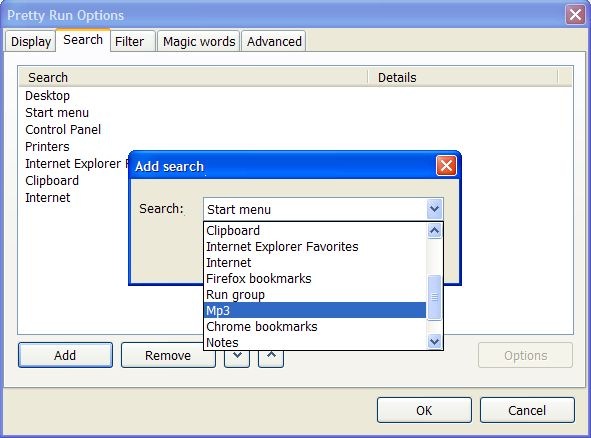
Task: Select Mp3 from the dropdown list
Action: tap(315, 310)
